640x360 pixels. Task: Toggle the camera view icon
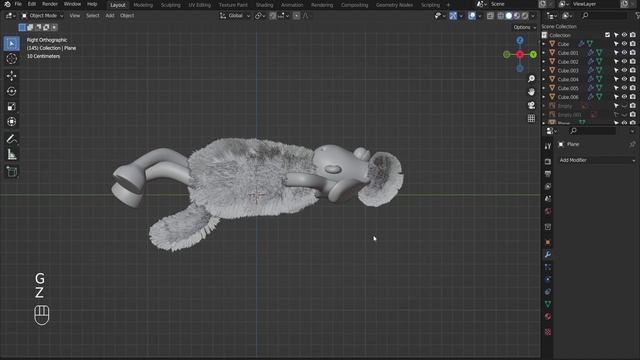point(531,105)
